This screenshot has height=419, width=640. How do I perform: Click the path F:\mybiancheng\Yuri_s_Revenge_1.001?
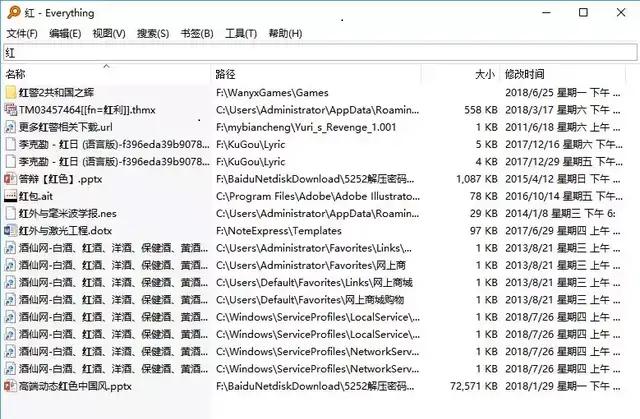pos(306,127)
